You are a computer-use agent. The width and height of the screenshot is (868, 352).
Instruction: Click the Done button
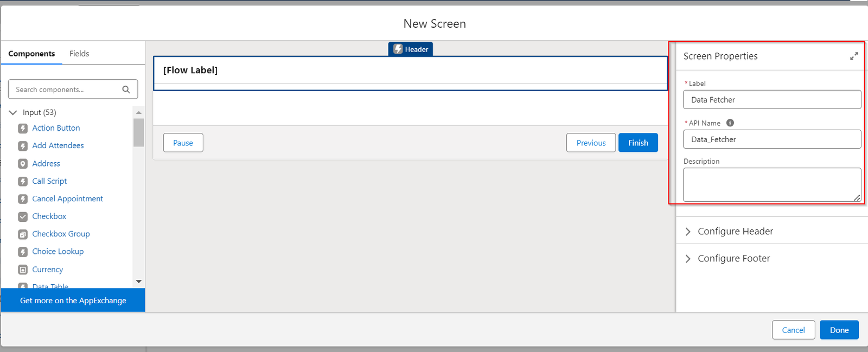(839, 330)
